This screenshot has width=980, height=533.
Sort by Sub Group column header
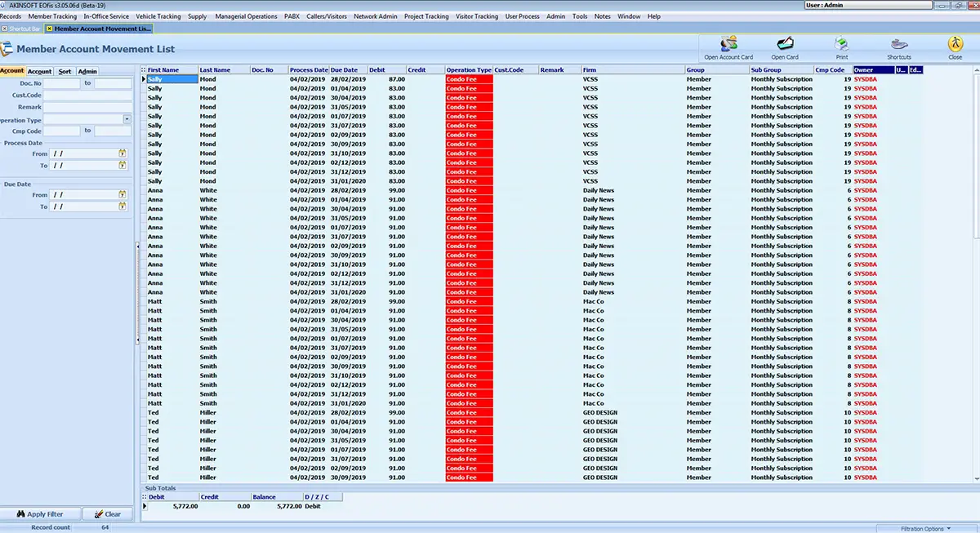coord(782,70)
